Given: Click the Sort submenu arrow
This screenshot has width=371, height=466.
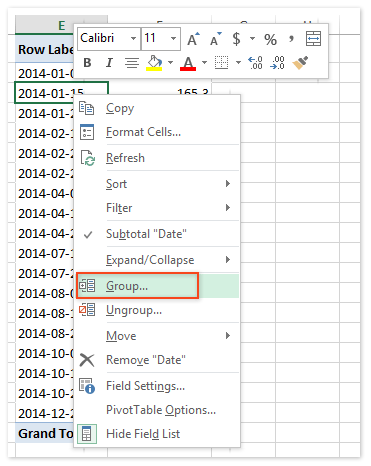Looking at the screenshot, I should click(x=228, y=183).
